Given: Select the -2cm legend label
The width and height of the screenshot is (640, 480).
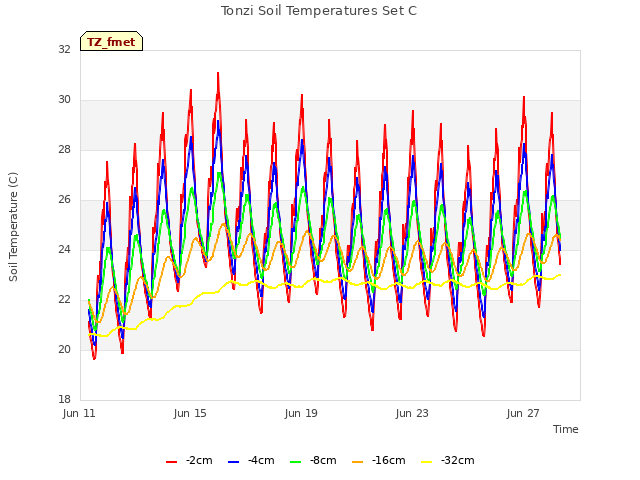Looking at the screenshot, I should [x=199, y=460].
